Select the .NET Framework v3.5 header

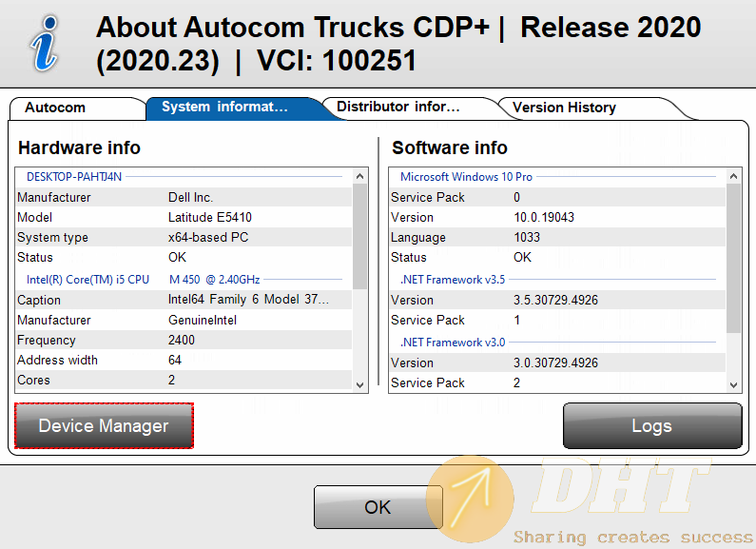point(453,280)
